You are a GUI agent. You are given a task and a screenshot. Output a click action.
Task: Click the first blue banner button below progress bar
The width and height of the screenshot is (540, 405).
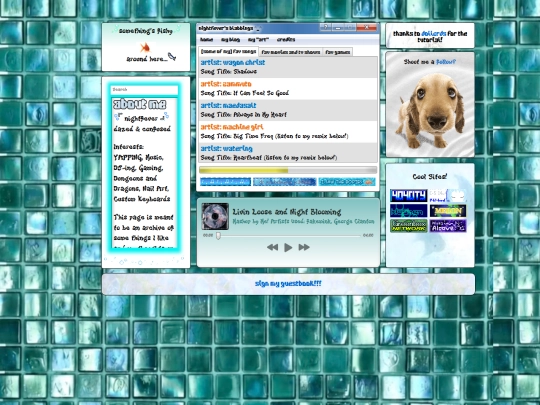point(226,182)
